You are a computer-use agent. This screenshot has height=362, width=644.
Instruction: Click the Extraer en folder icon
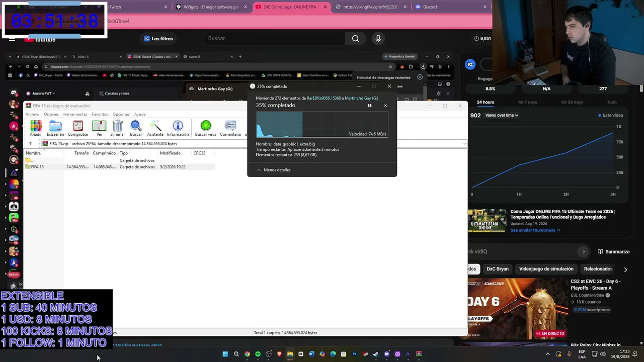(x=55, y=128)
